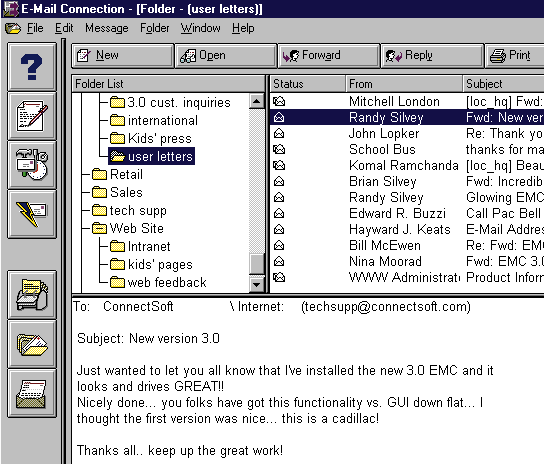The width and height of the screenshot is (544, 464).
Task: Click the address card file icon
Action: point(32,393)
